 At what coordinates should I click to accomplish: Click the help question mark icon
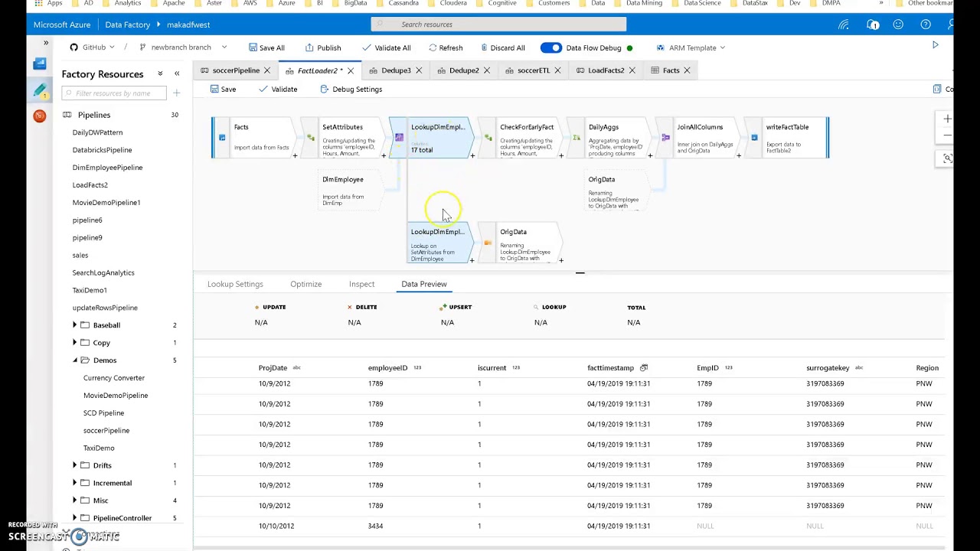(x=926, y=24)
